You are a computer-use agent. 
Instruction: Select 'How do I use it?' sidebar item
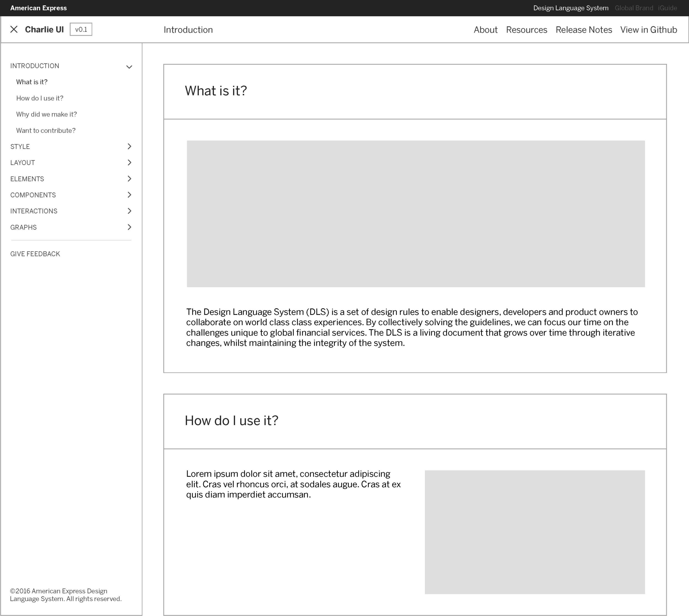pyautogui.click(x=40, y=98)
